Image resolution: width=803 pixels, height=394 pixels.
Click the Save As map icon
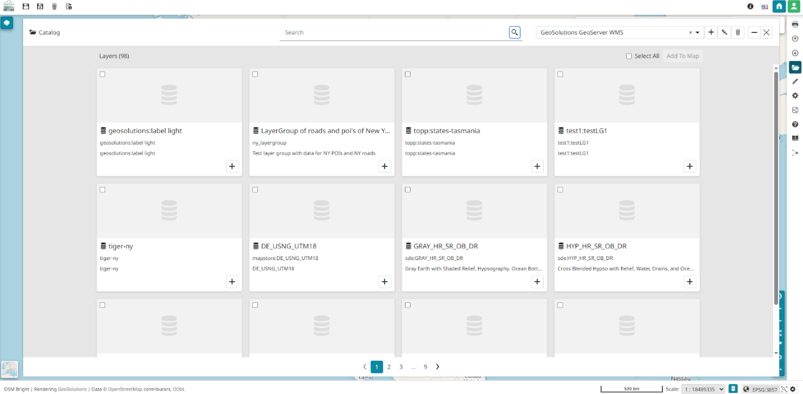40,7
